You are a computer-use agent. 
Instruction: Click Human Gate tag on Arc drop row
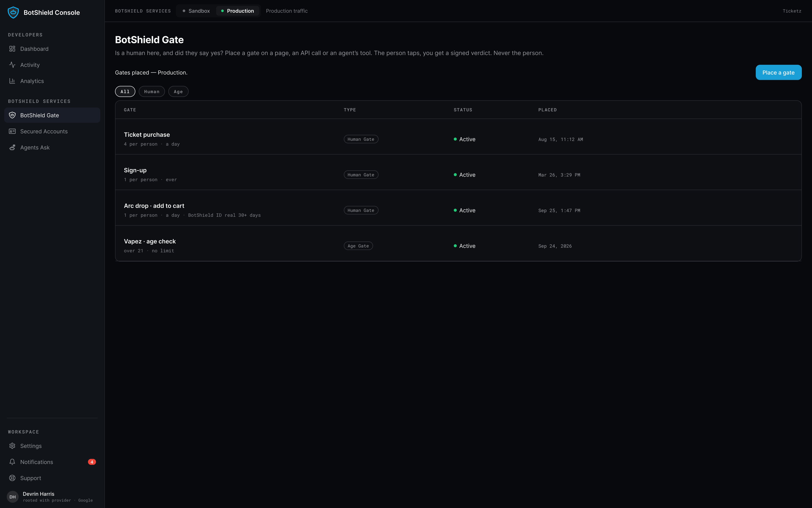point(361,210)
